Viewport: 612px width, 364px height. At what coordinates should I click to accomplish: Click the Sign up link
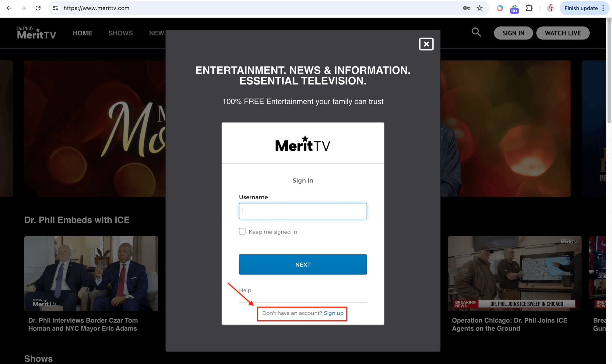click(x=333, y=313)
